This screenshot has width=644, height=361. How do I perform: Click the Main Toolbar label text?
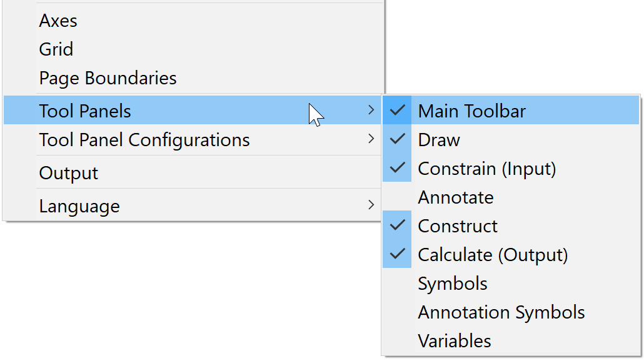pos(472,111)
